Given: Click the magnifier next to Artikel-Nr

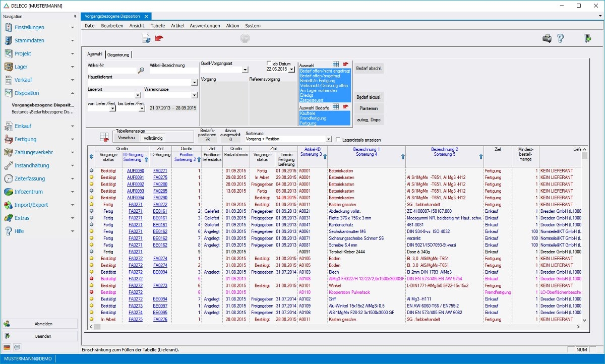Looking at the screenshot, I should [141, 71].
